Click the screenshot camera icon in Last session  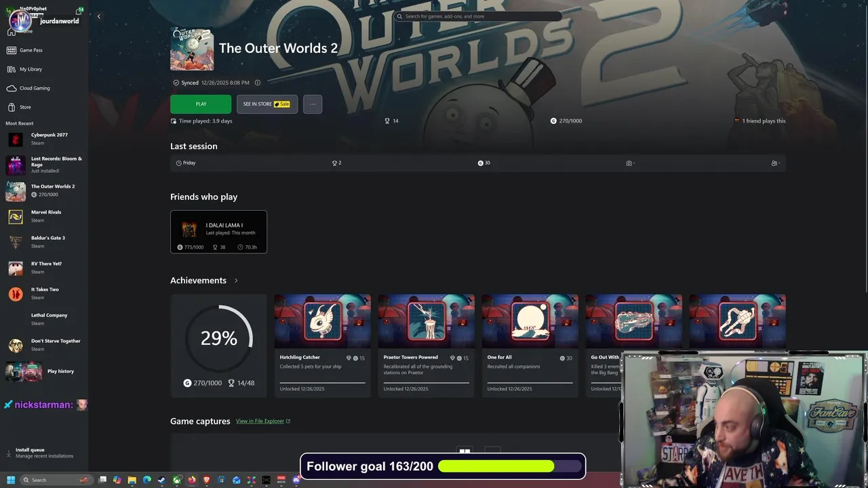pos(629,163)
